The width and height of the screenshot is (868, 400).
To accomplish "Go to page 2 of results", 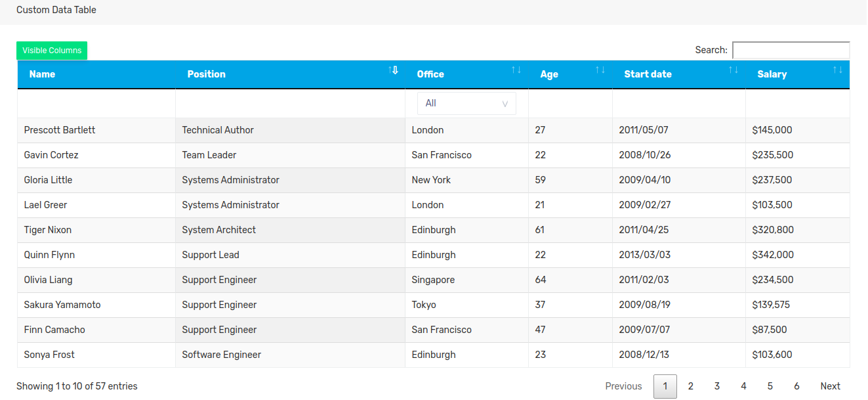I will tap(691, 386).
